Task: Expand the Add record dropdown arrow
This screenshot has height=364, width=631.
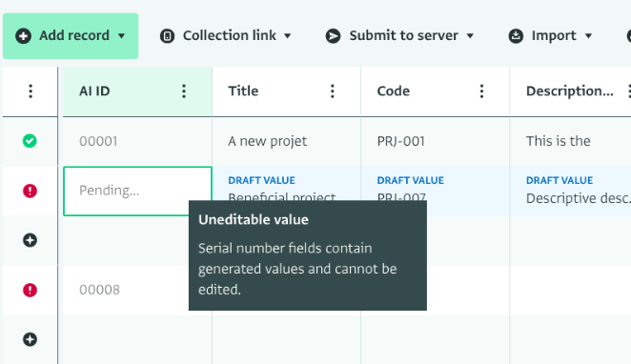Action: tap(122, 36)
